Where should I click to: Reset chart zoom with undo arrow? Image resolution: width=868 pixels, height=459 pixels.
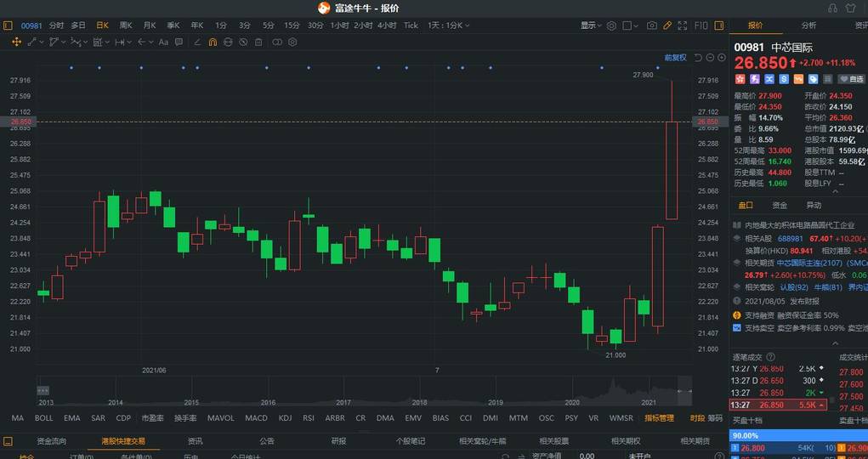[x=697, y=58]
